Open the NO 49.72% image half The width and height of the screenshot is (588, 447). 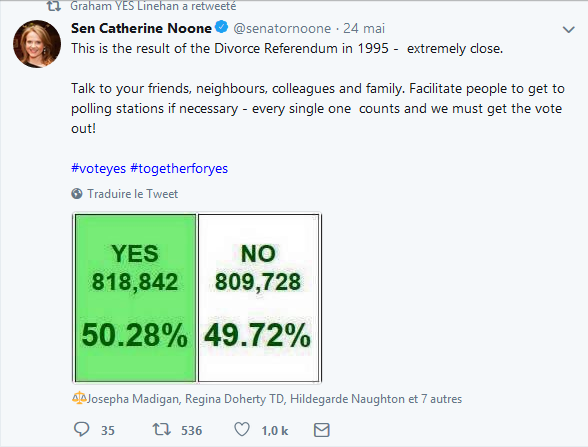[258, 298]
